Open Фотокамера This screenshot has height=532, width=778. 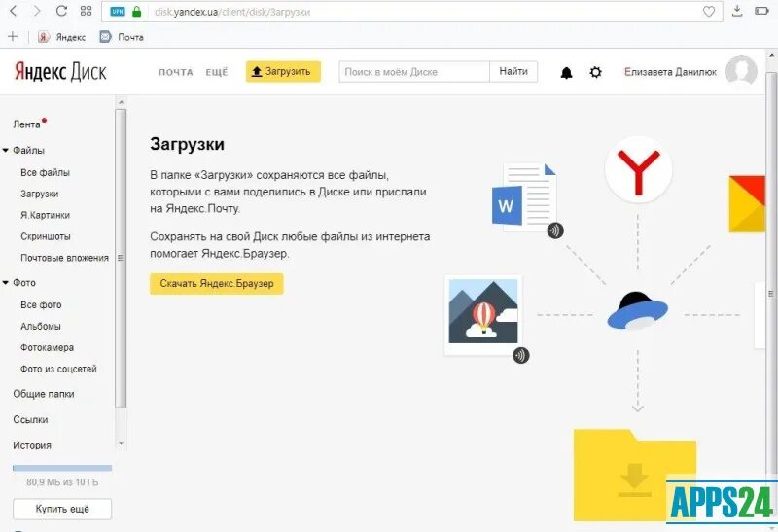click(x=47, y=348)
